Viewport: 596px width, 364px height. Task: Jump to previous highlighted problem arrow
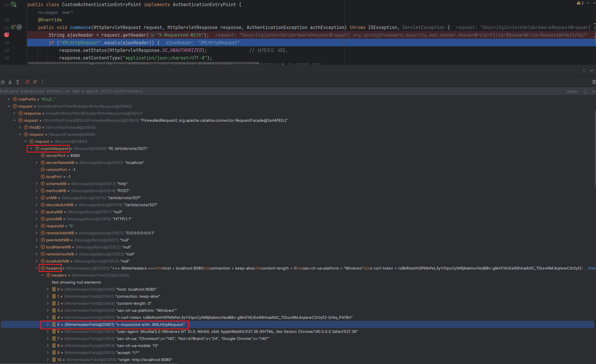588,3
